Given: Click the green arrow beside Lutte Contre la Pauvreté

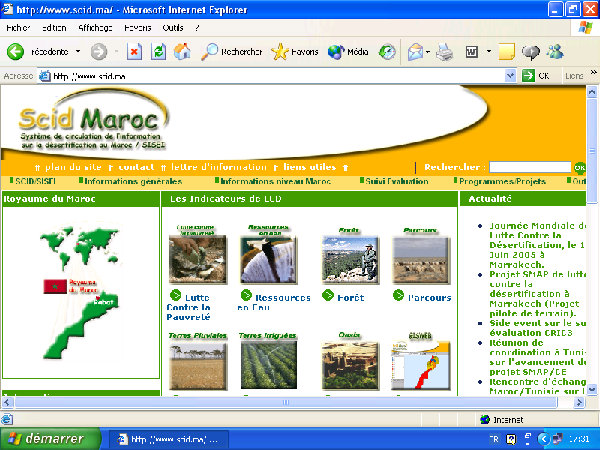Looking at the screenshot, I should click(175, 295).
